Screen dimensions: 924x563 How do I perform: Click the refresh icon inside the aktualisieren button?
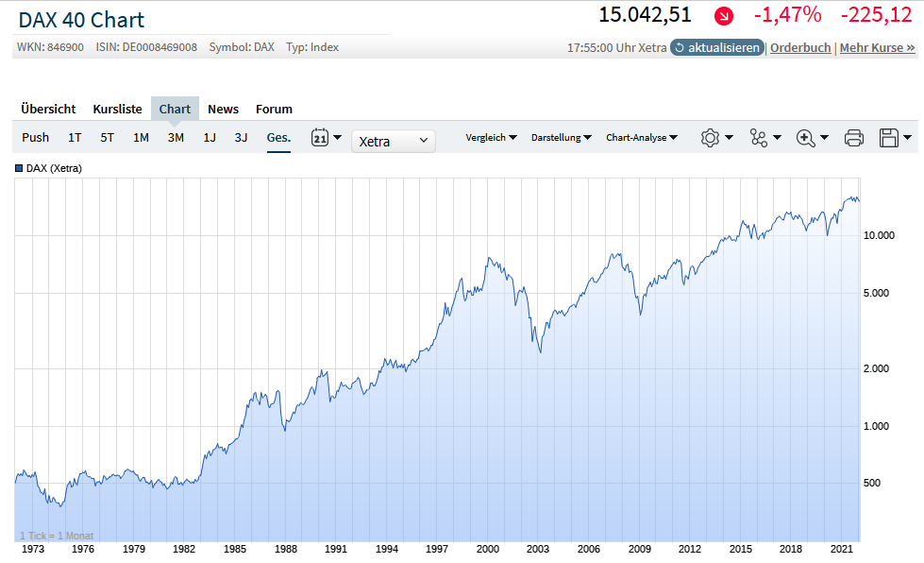tap(680, 46)
